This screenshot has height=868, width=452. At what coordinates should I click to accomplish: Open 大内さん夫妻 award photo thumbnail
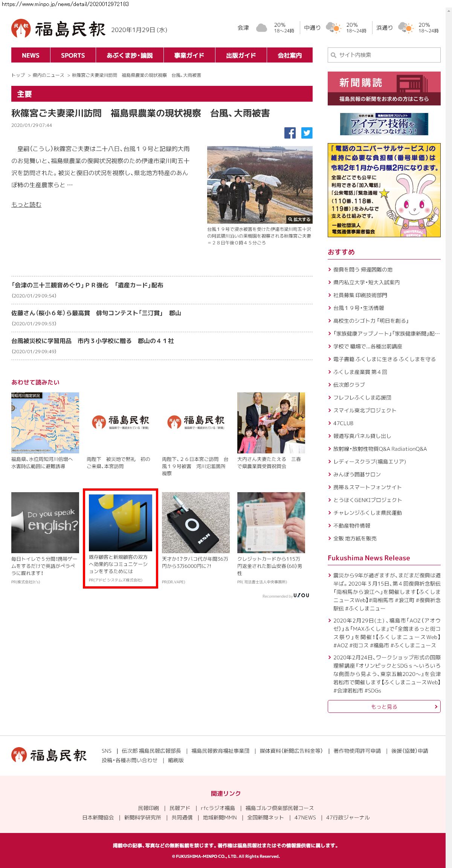pos(271,423)
